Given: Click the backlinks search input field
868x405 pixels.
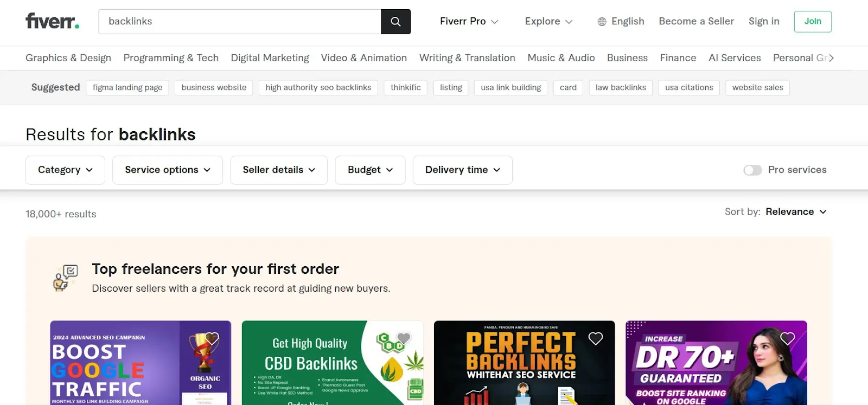Looking at the screenshot, I should (x=240, y=22).
